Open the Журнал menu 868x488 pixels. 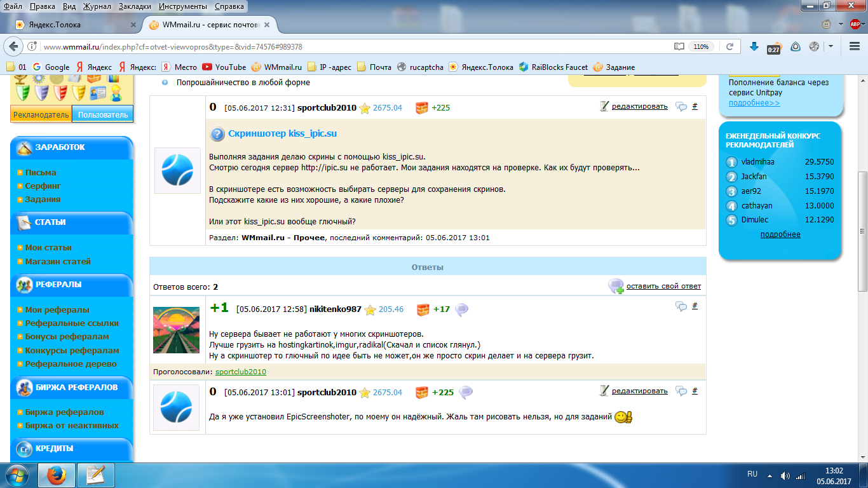(x=96, y=6)
